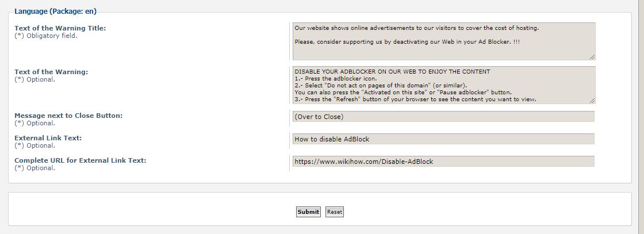Select the "Text of the Warning:" label
Image resolution: width=644 pixels, height=234 pixels.
pos(51,72)
